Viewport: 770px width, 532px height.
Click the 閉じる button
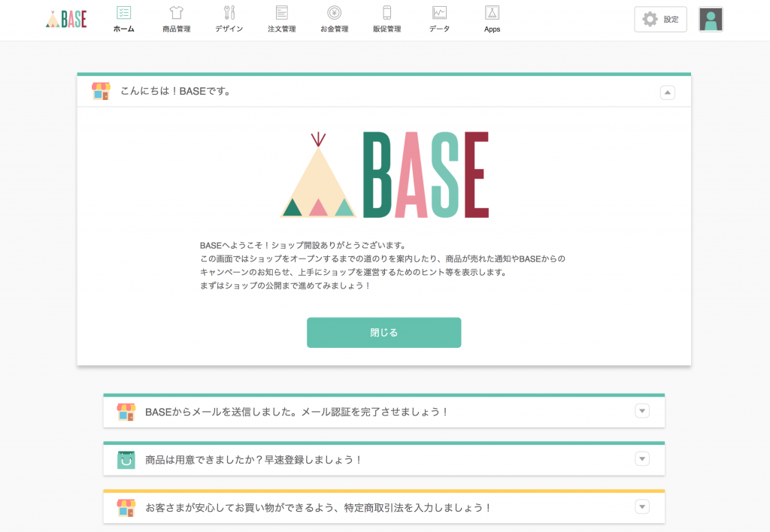click(x=384, y=333)
